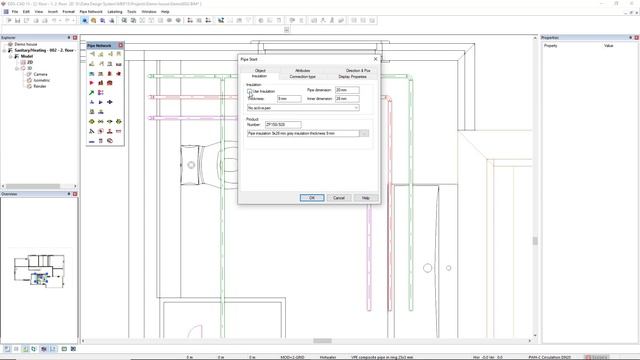
Task: Click the green diagonal arrow palette icon
Action: pyautogui.click(x=91, y=93)
